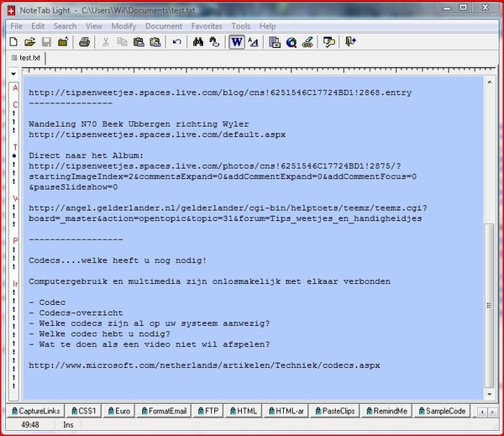This screenshot has width=504, height=436.
Task: Switch to the SampleCode clipbook tab
Action: (x=442, y=411)
